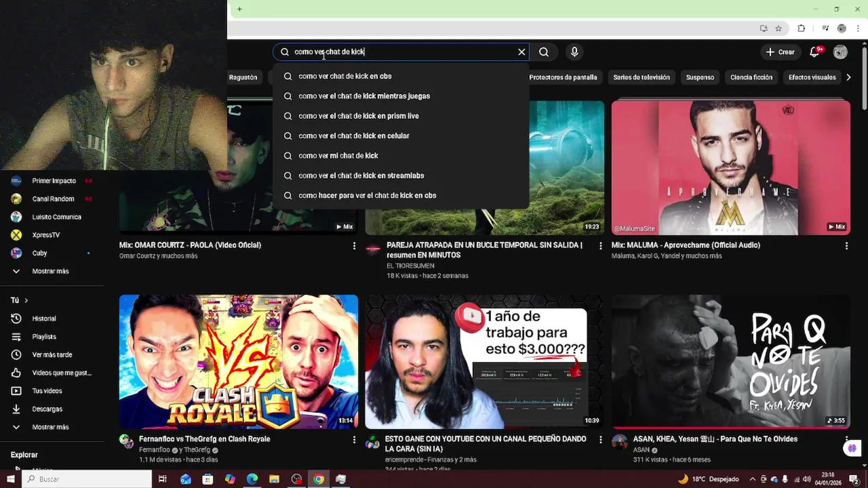
Task: Click the EL TIORESUMEN channel avatar
Action: [x=373, y=249]
